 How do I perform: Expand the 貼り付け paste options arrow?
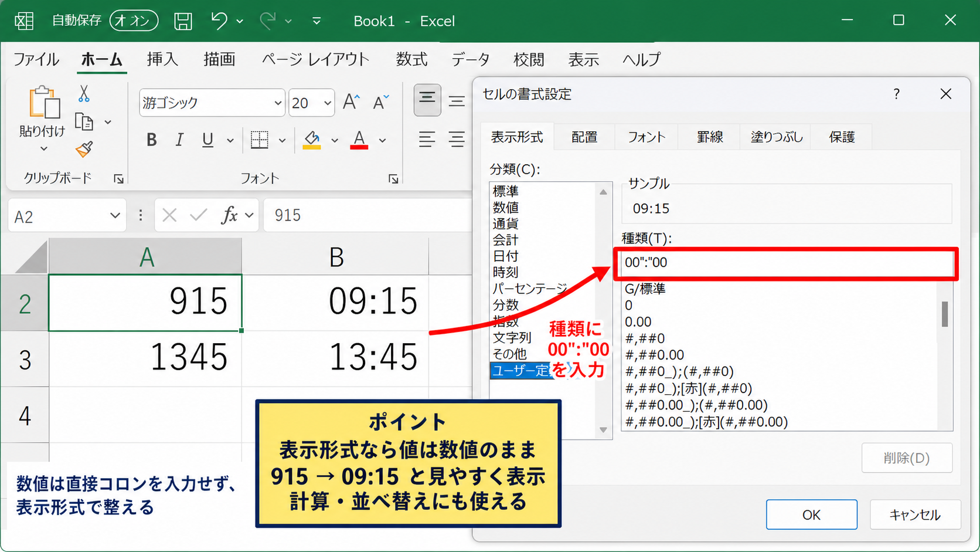pyautogui.click(x=44, y=149)
